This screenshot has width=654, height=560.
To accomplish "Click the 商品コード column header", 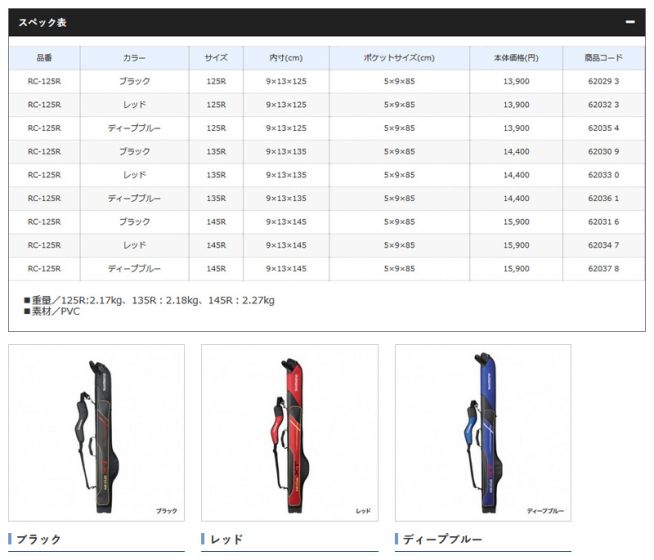I will 604,58.
